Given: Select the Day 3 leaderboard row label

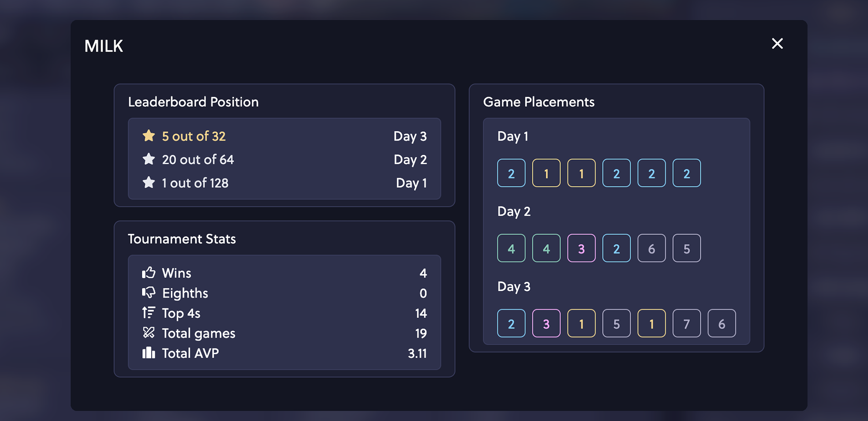Looking at the screenshot, I should point(410,136).
